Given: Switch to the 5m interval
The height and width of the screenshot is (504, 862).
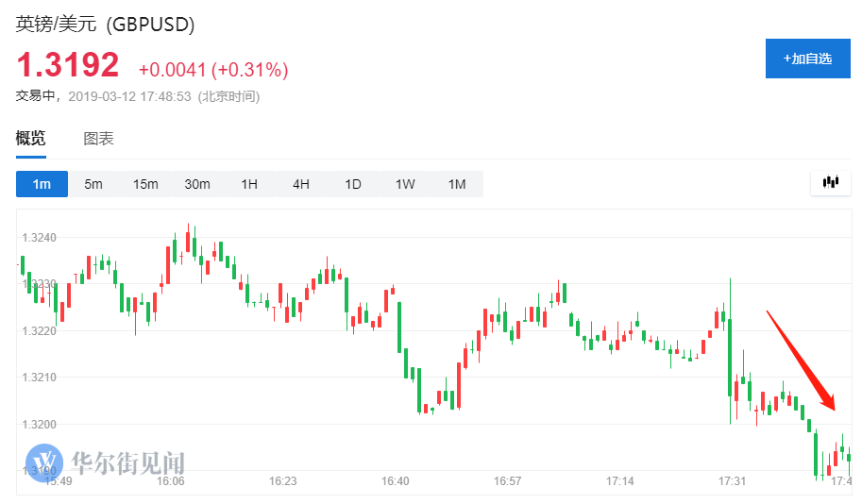Looking at the screenshot, I should tap(93, 184).
